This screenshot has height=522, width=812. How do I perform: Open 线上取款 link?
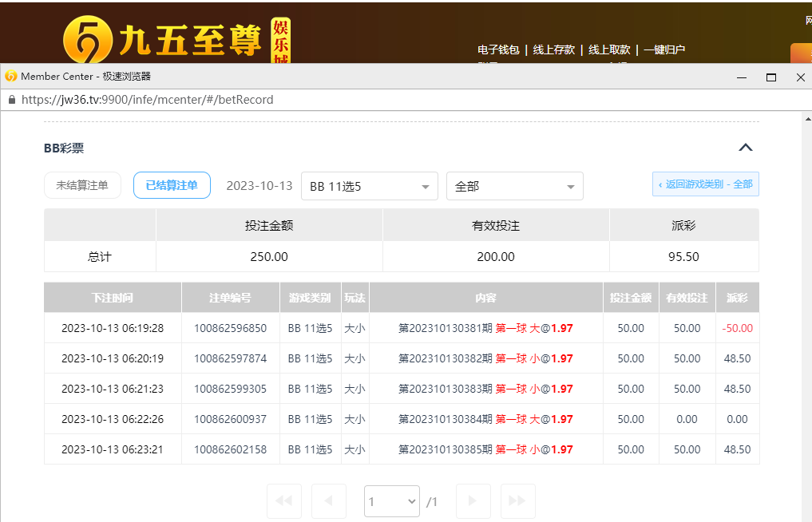tap(609, 49)
